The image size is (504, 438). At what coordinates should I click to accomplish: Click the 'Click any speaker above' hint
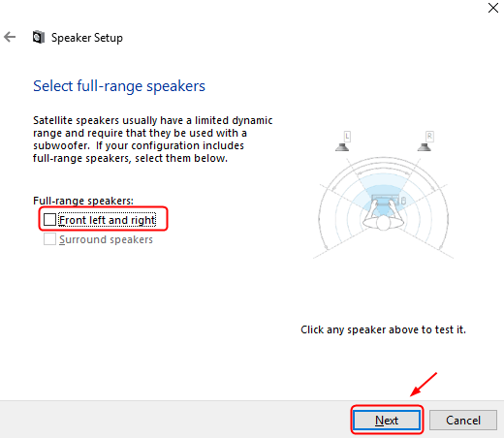[383, 329]
